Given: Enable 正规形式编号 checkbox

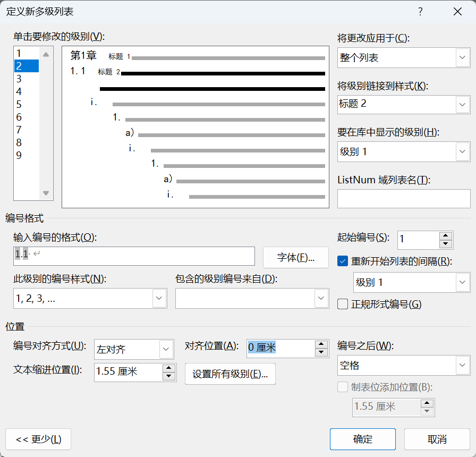Looking at the screenshot, I should [x=343, y=304].
